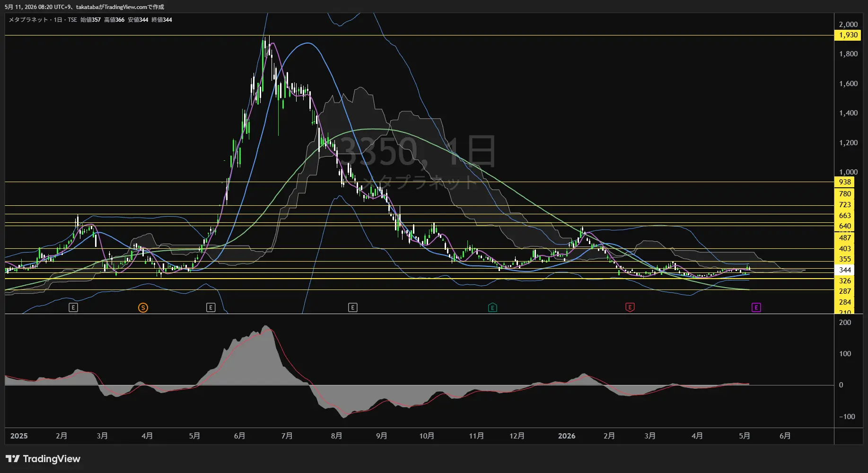Screen dimensions: 868x473
Task: Click the 1,000 price axis value
Action: click(x=848, y=172)
